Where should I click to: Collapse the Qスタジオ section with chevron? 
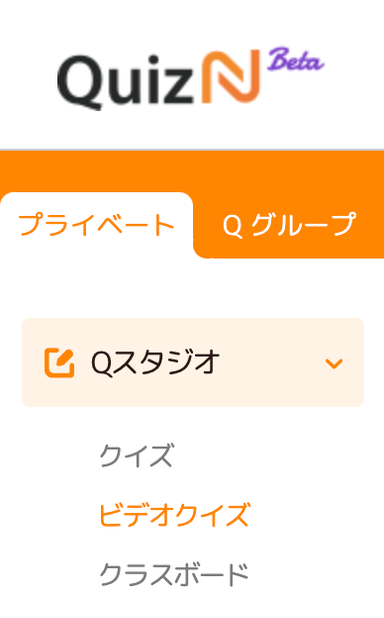point(334,363)
